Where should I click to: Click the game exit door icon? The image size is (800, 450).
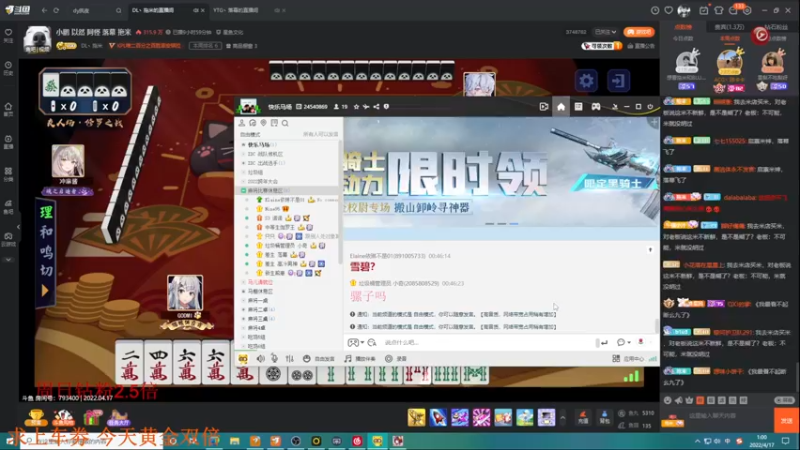618,81
